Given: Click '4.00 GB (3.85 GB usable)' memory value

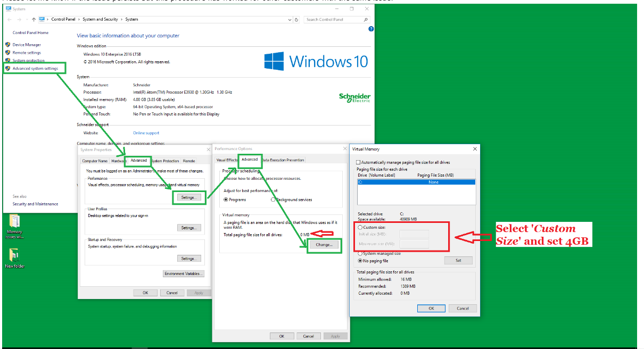Looking at the screenshot, I should click(154, 99).
